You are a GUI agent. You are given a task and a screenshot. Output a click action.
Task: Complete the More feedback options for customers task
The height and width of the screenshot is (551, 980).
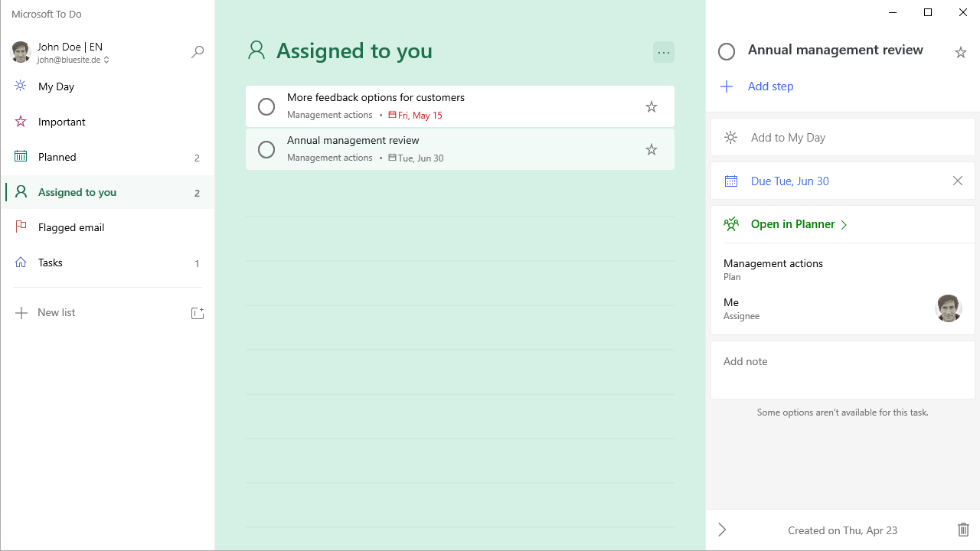coord(266,106)
